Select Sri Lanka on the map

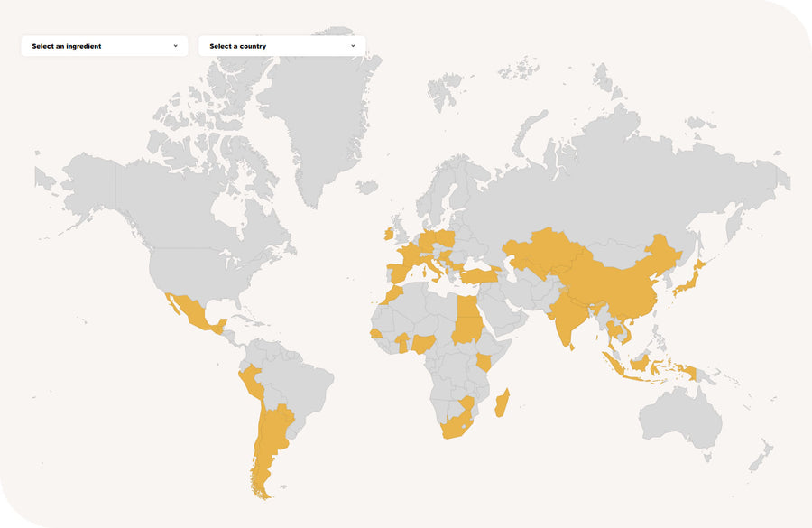[x=572, y=347]
